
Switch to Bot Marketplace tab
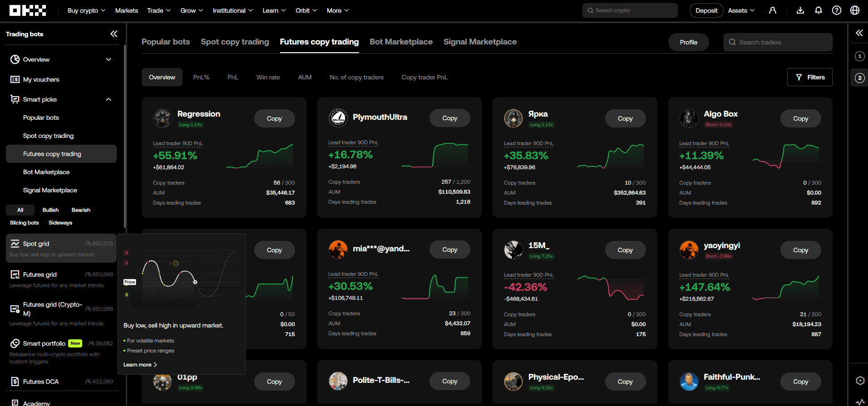tap(401, 42)
